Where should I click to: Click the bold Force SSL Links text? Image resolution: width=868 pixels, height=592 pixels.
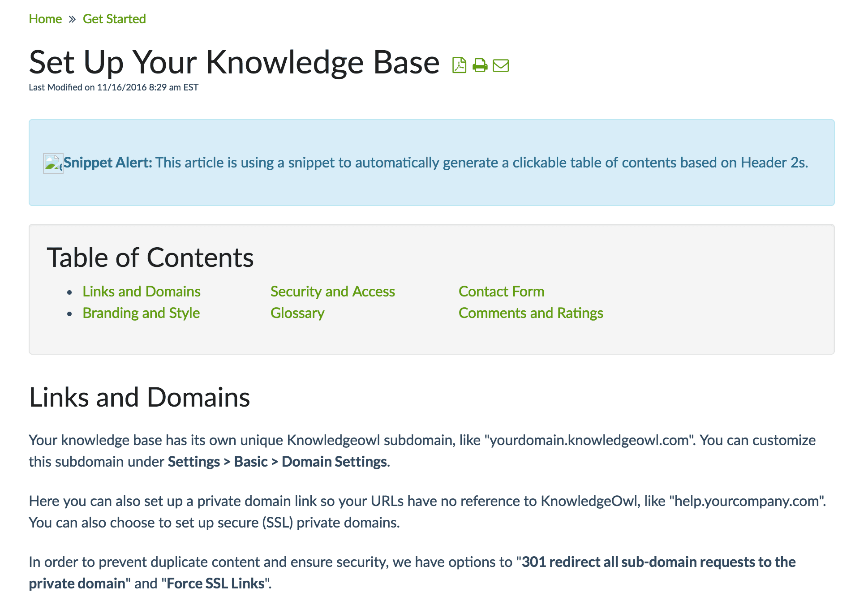pyautogui.click(x=215, y=583)
